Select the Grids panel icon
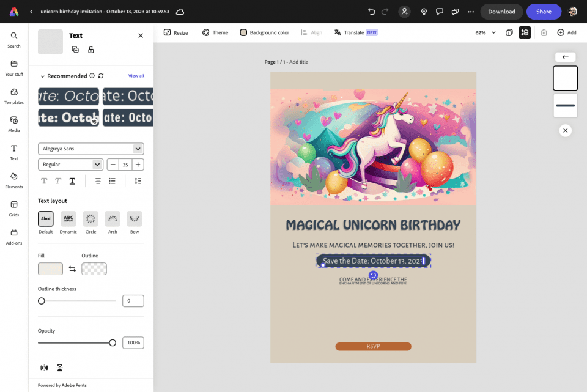The image size is (587, 392). (x=13, y=207)
